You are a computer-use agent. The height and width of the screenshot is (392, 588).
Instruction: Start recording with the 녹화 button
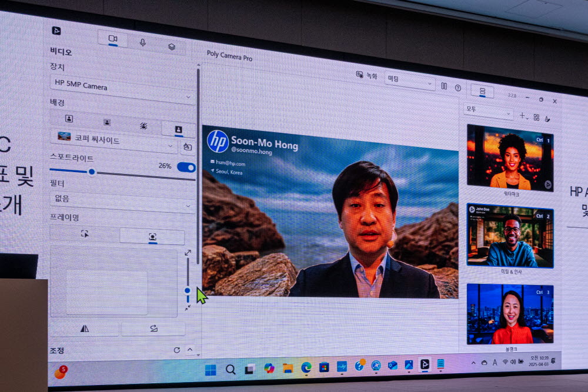[366, 75]
